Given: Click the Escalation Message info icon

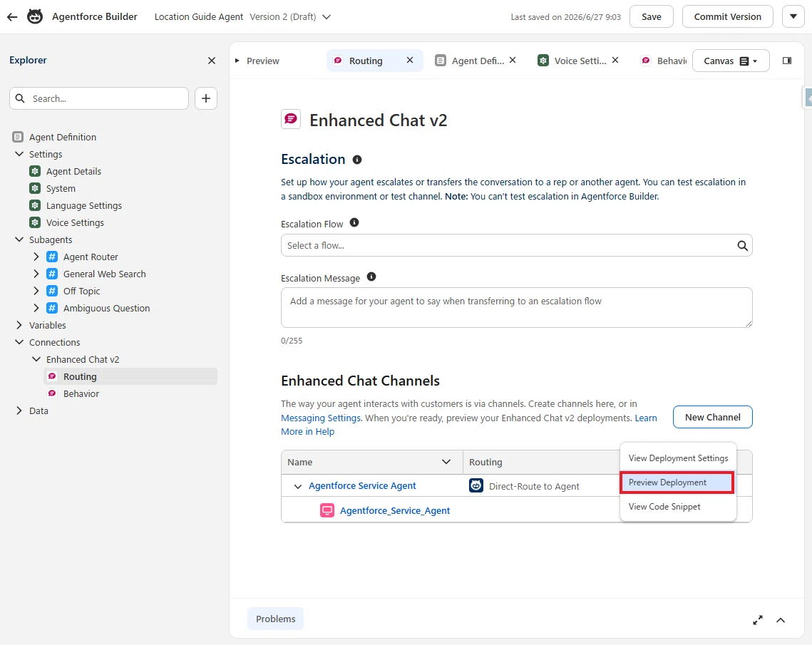Looking at the screenshot, I should tap(371, 277).
